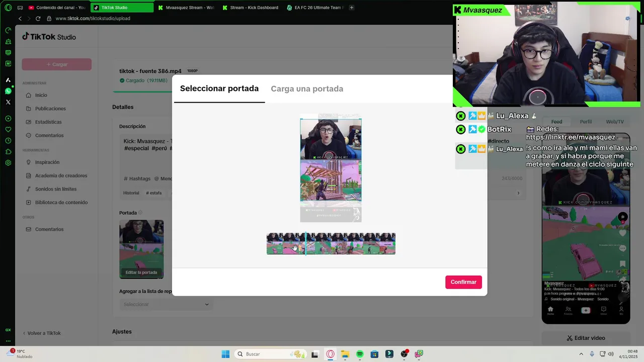Click the teal frame selector marker on filmstrip
The width and height of the screenshot is (644, 362).
click(305, 243)
